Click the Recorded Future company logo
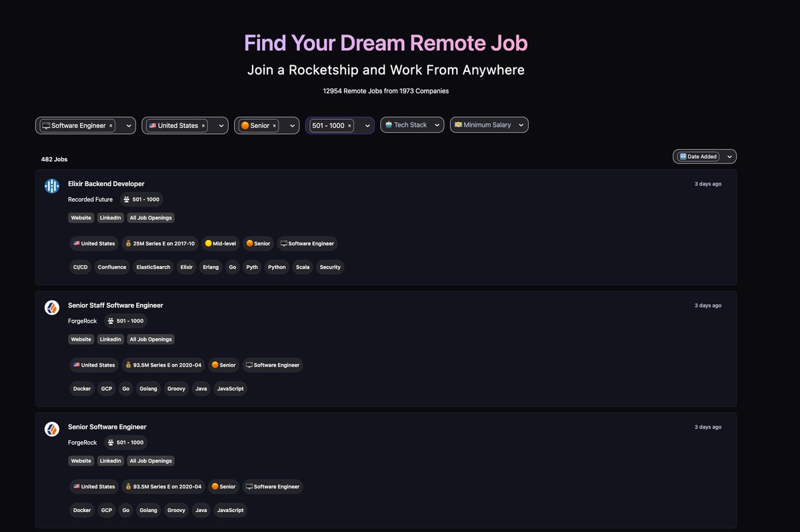 [x=52, y=186]
